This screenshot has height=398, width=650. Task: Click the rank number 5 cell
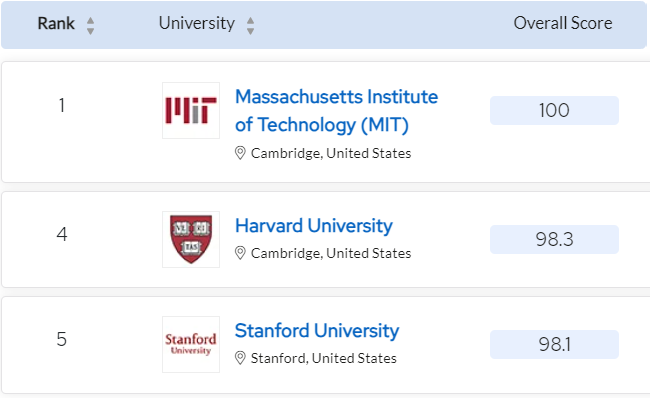pos(62,339)
